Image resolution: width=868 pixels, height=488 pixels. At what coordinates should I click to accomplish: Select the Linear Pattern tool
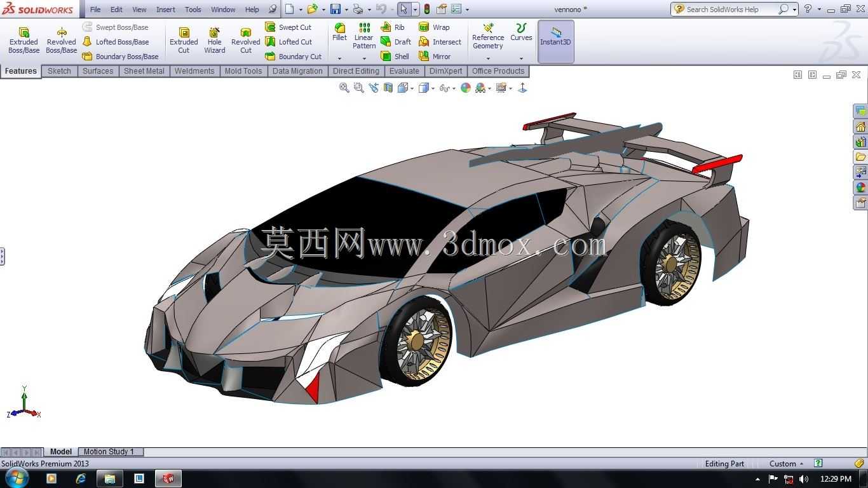click(x=364, y=36)
